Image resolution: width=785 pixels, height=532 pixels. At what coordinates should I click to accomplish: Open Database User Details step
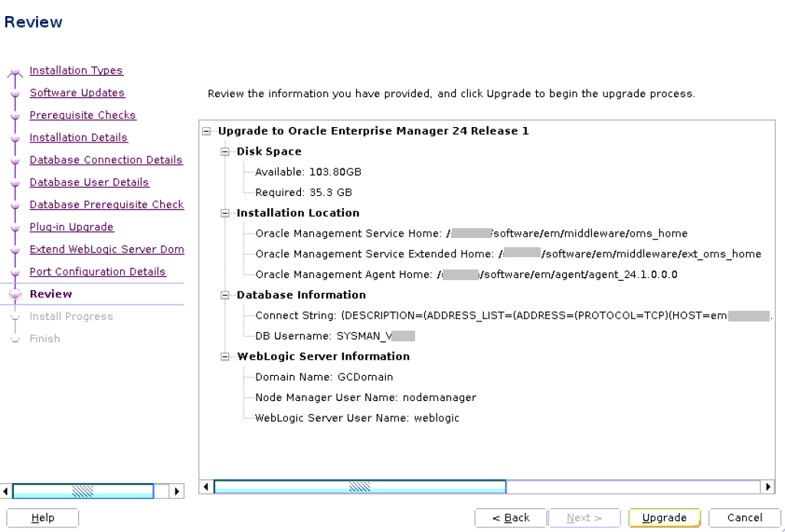pyautogui.click(x=89, y=182)
